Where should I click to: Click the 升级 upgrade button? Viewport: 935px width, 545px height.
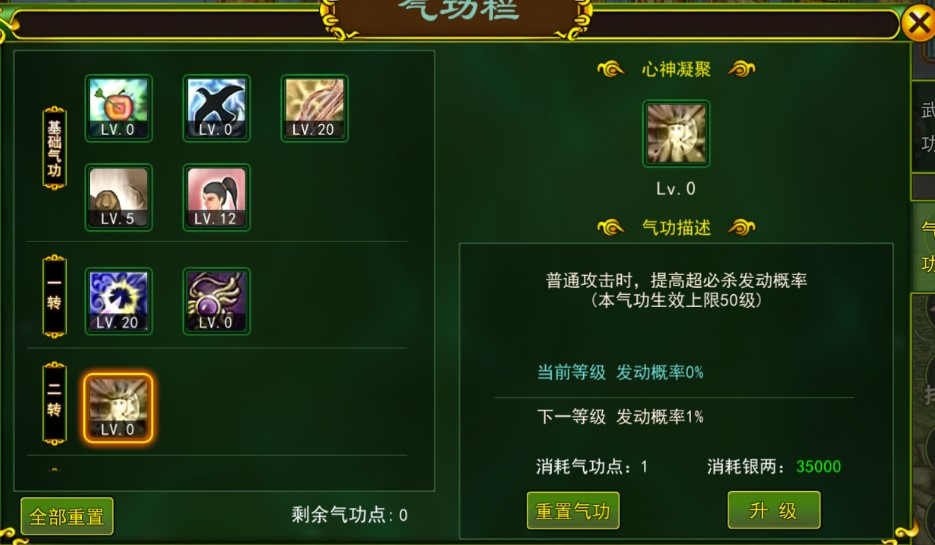click(773, 510)
